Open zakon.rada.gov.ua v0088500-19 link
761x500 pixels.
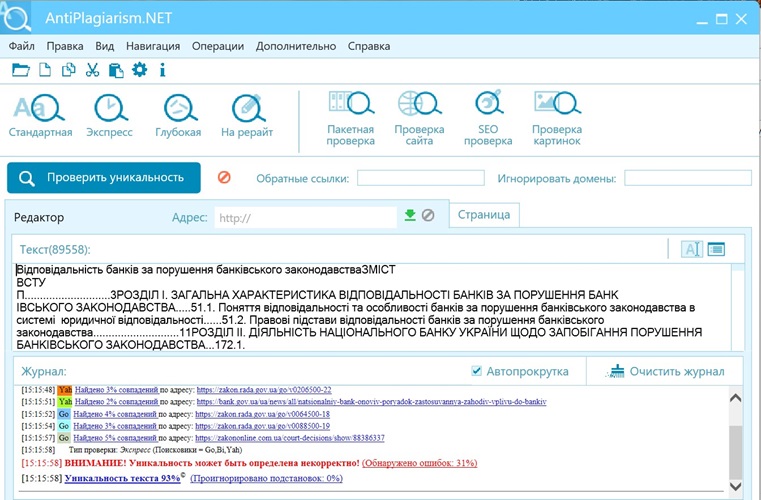click(263, 426)
